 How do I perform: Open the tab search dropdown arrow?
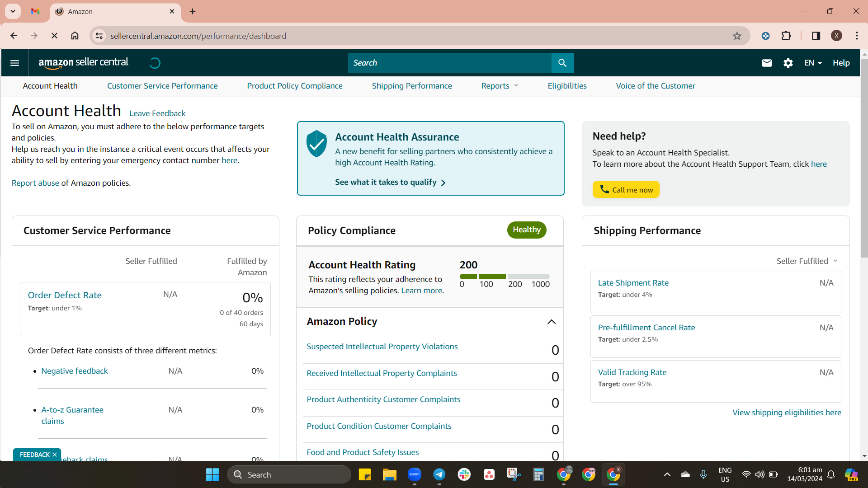pos(13,11)
